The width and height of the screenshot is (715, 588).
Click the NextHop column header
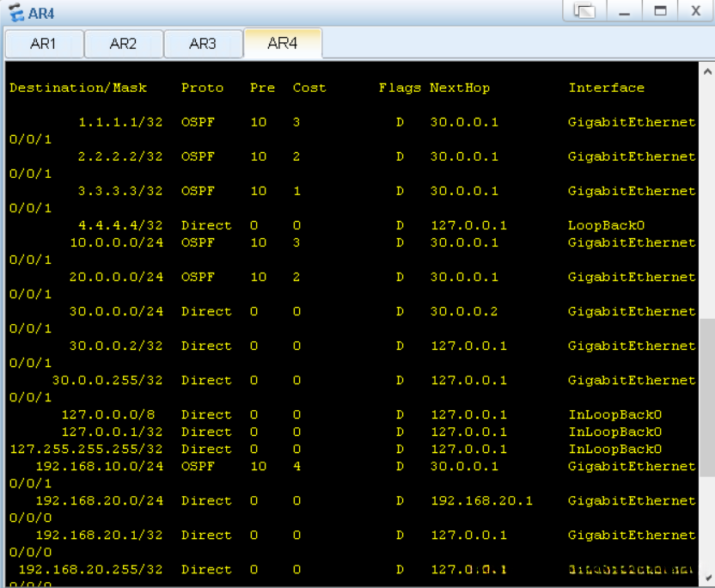(x=460, y=88)
